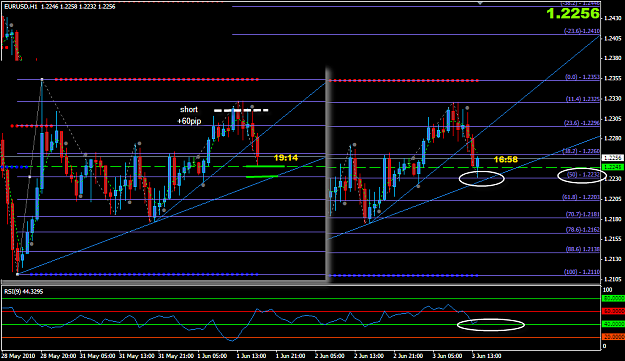Click the yellow 16:58 time label
Viewport: 625px width, 361px height.
505,159
